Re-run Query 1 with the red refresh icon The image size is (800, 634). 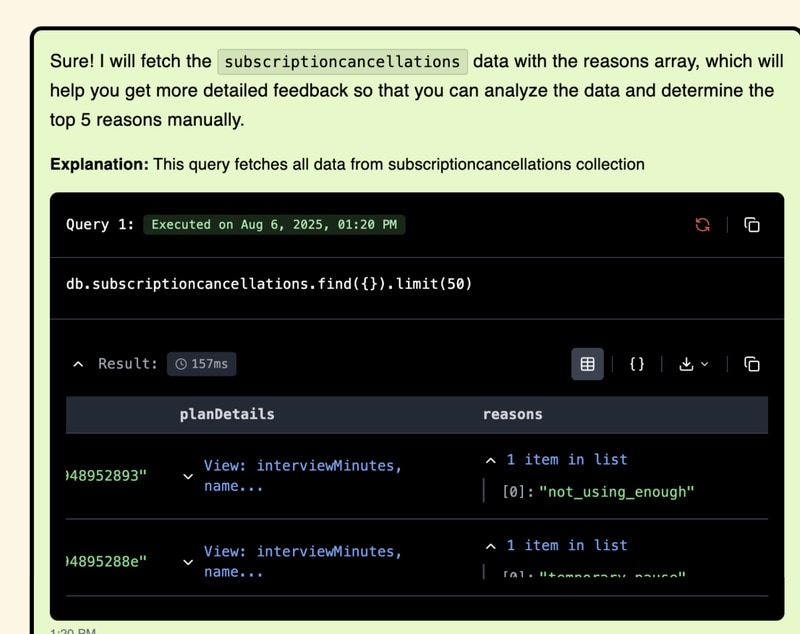coord(703,225)
